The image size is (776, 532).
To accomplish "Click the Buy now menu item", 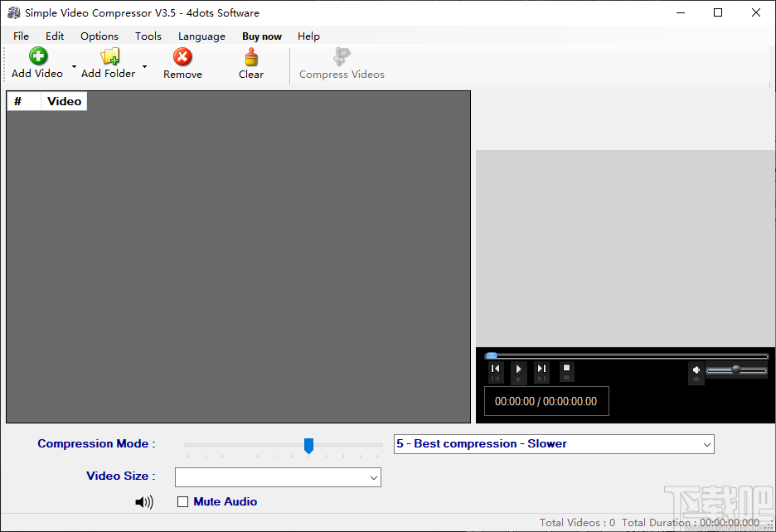I will pyautogui.click(x=261, y=36).
